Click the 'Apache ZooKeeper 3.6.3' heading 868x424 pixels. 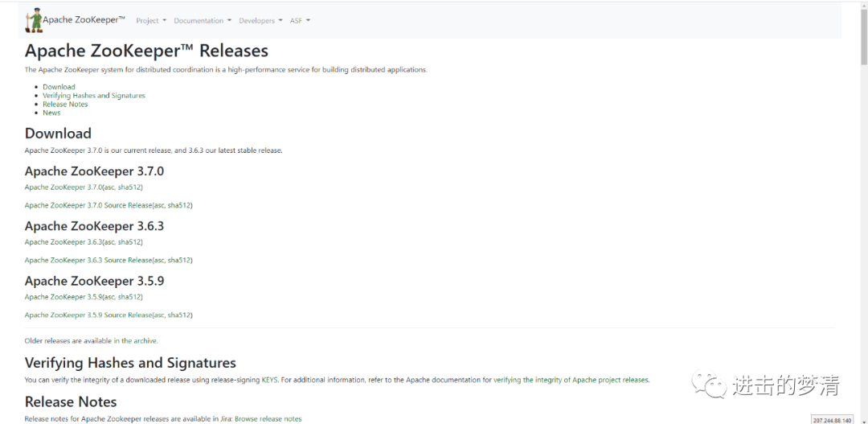tap(94, 225)
